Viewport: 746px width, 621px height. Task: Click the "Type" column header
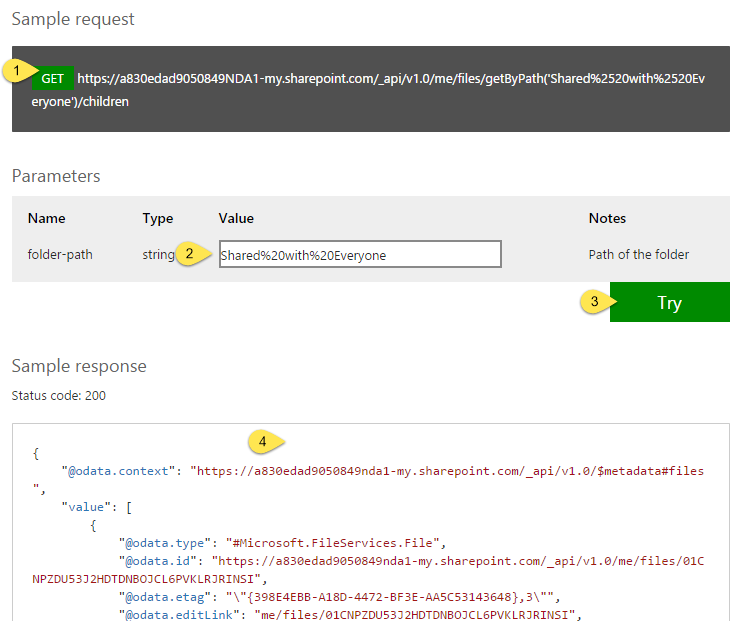[x=157, y=218]
